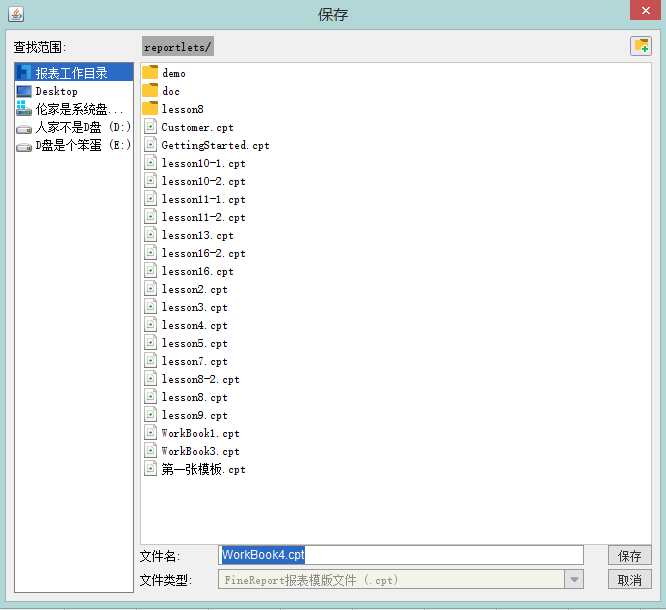Select the WorkBook3.cpt file name
This screenshot has height=610, width=666.
click(x=200, y=451)
